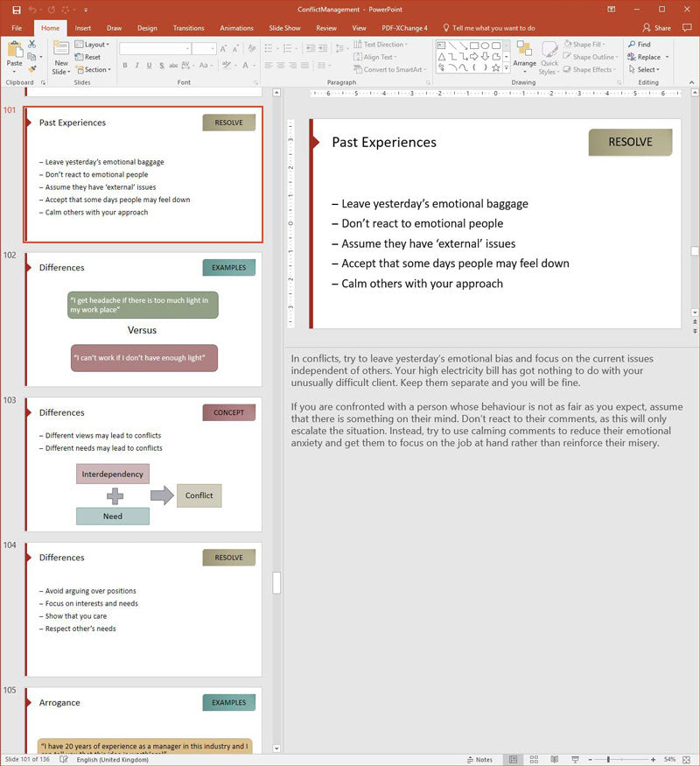Toggle bold formatting
The image size is (700, 766).
(x=125, y=66)
